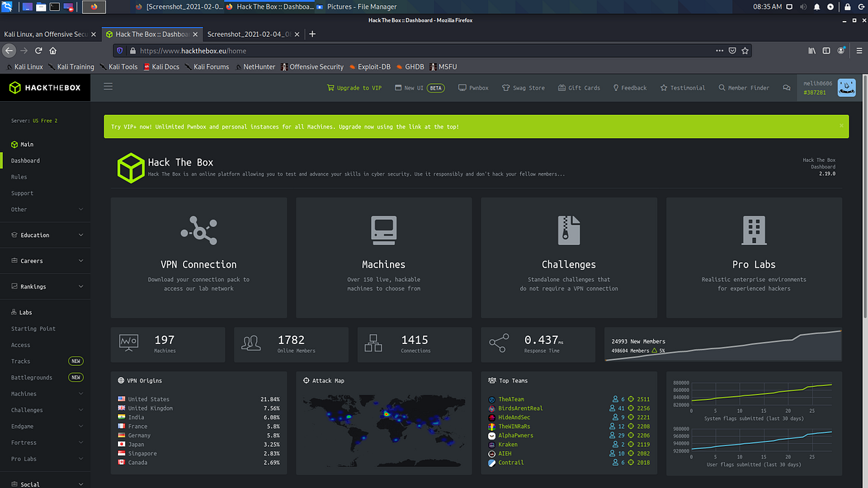Open Exploit-DB bookmark
Viewport: 868px width, 488px height.
pyautogui.click(x=370, y=67)
